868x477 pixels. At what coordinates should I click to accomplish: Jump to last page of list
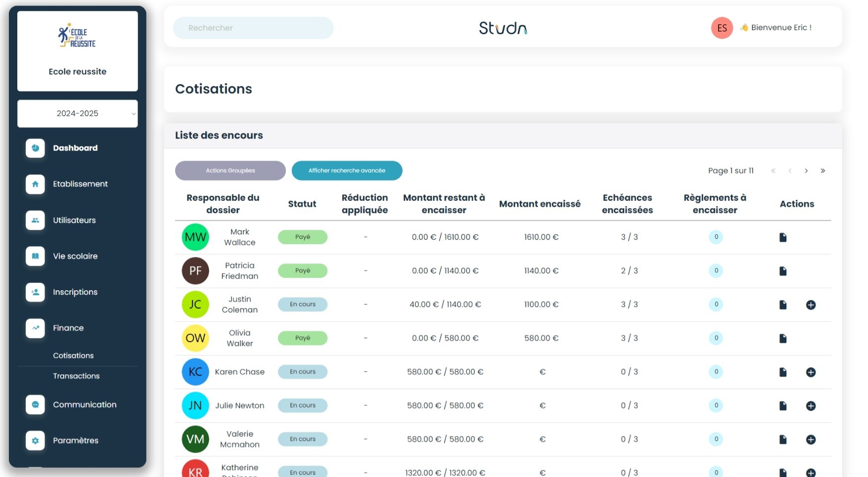tap(822, 171)
